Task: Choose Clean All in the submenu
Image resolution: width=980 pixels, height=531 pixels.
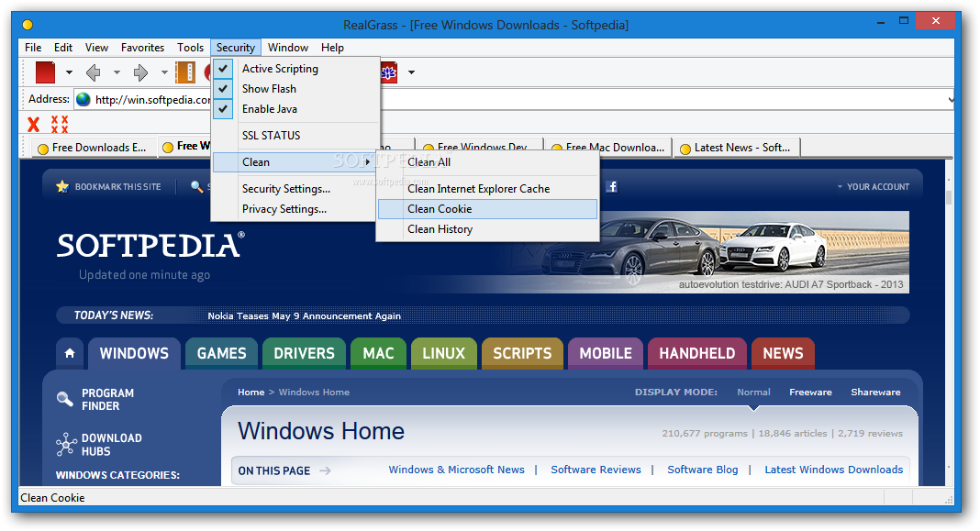Action: coord(487,162)
